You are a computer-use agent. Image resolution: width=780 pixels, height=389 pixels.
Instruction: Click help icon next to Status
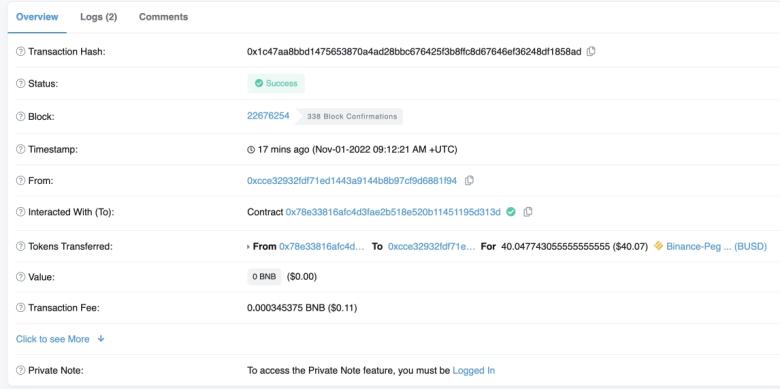pyautogui.click(x=20, y=84)
